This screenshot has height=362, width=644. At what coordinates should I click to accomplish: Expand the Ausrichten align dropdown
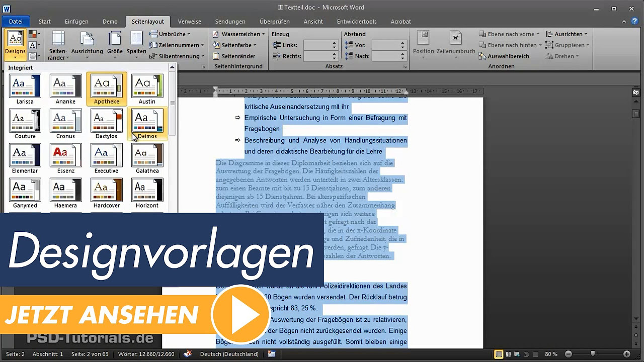point(567,34)
